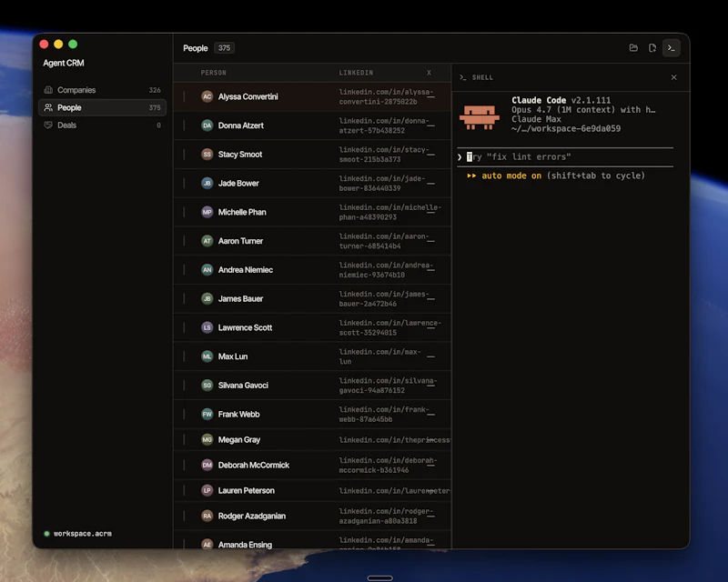Click the new file icon in toolbar
The height and width of the screenshot is (582, 728).
coord(652,48)
